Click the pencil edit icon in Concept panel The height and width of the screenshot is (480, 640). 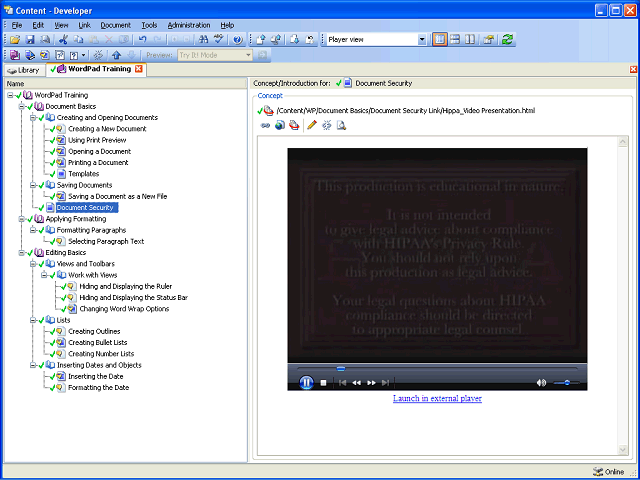click(312, 125)
